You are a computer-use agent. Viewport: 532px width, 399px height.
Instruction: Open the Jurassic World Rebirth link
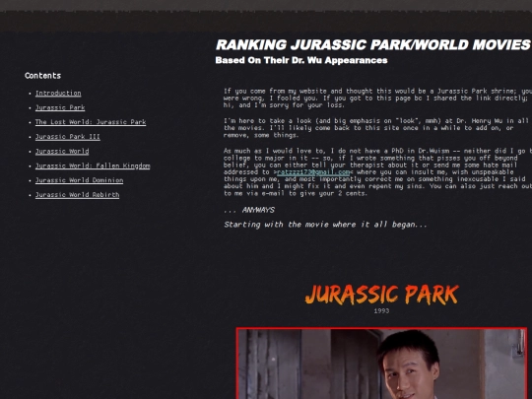(x=78, y=195)
